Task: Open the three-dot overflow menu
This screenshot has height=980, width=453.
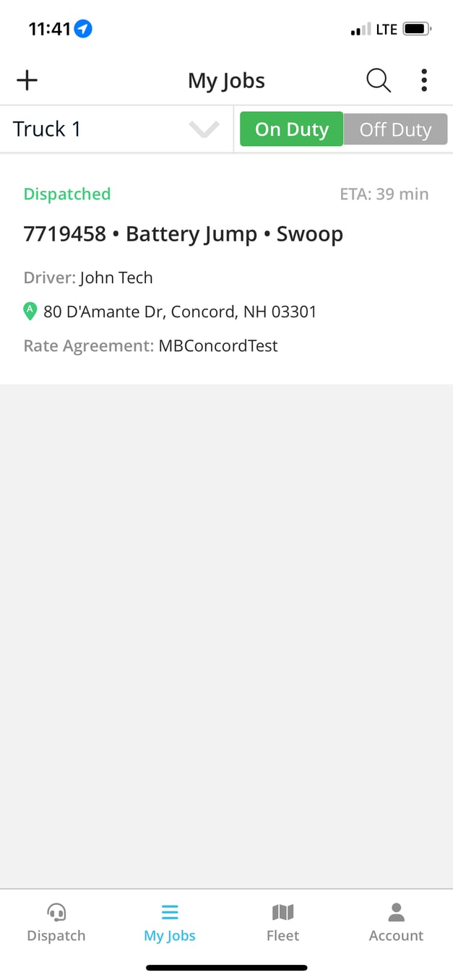Action: click(x=423, y=80)
